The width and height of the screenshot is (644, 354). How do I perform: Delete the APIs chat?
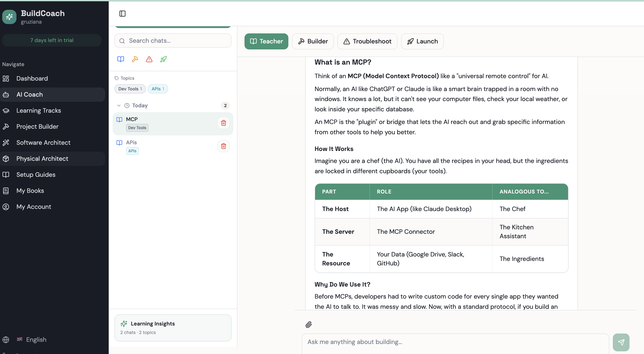223,146
